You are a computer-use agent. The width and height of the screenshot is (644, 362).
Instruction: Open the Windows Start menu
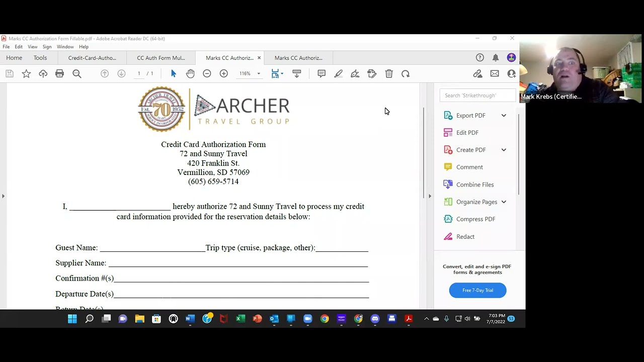pyautogui.click(x=72, y=319)
